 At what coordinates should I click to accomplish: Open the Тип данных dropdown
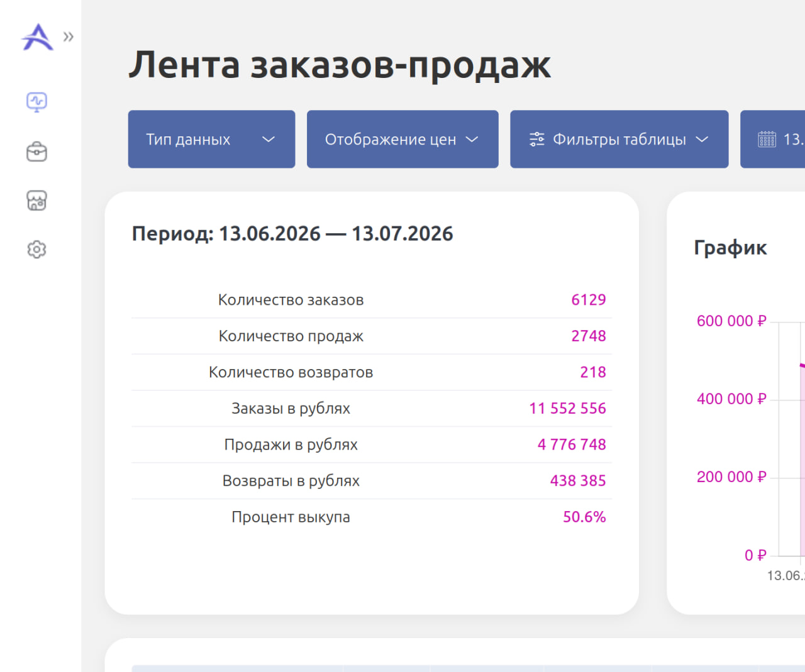point(211,139)
